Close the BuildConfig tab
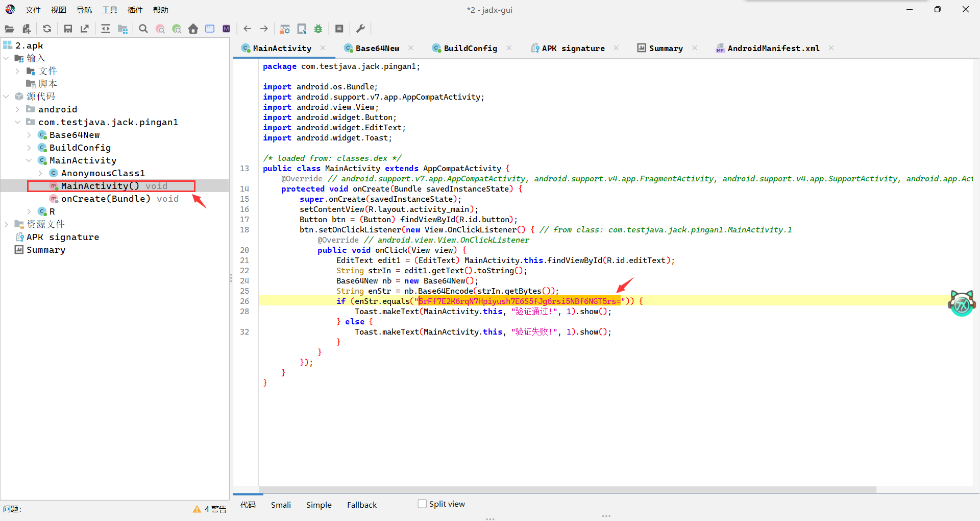This screenshot has height=521, width=980. (509, 48)
